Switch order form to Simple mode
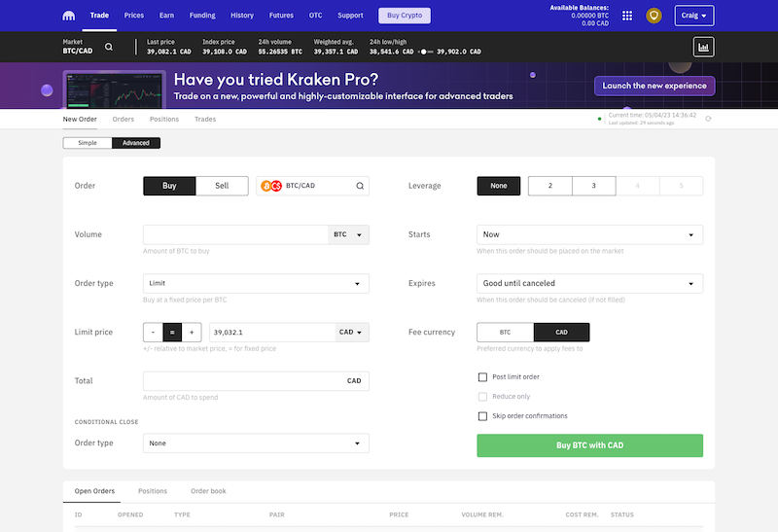 click(88, 143)
